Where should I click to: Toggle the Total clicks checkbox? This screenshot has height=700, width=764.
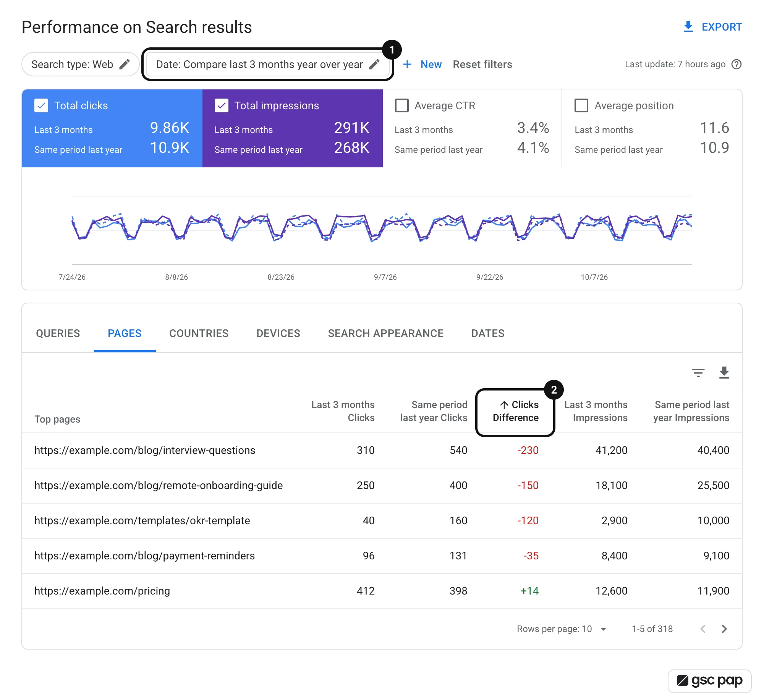[x=41, y=105]
